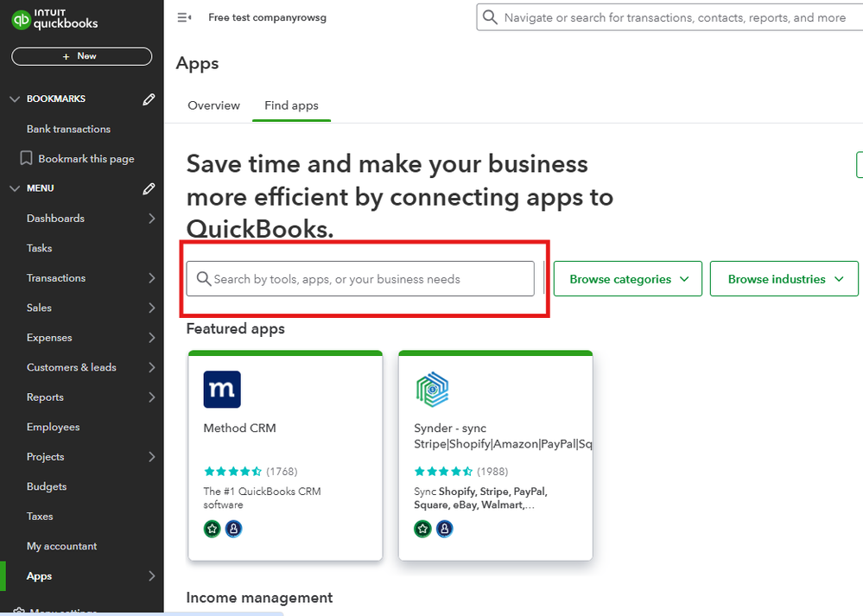
Task: Open Projects menu item
Action: coord(46,457)
